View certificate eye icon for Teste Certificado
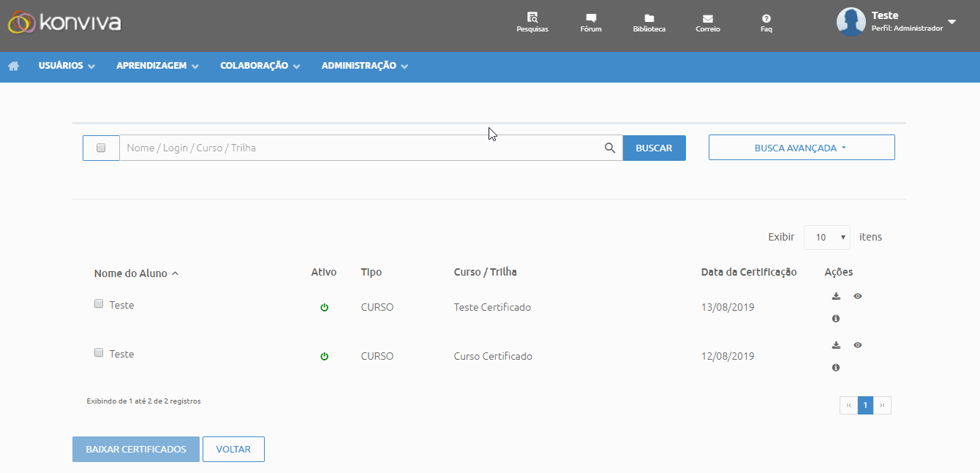 [x=858, y=296]
